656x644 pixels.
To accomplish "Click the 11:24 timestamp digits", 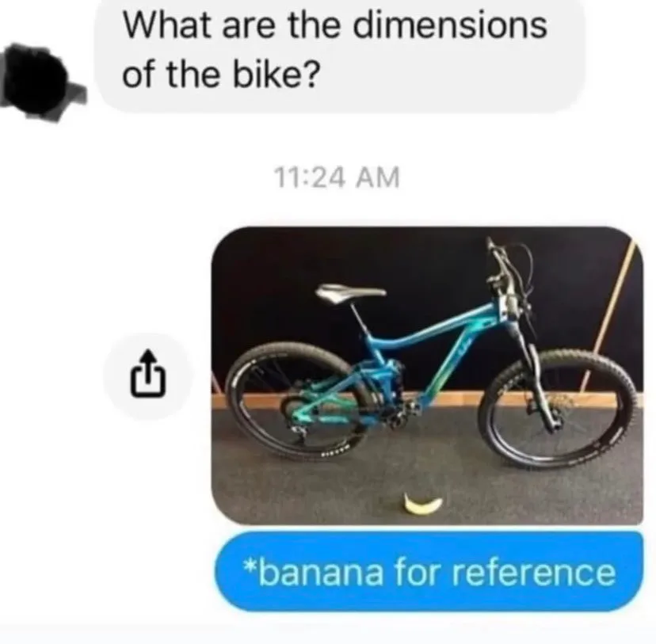I will (x=310, y=177).
